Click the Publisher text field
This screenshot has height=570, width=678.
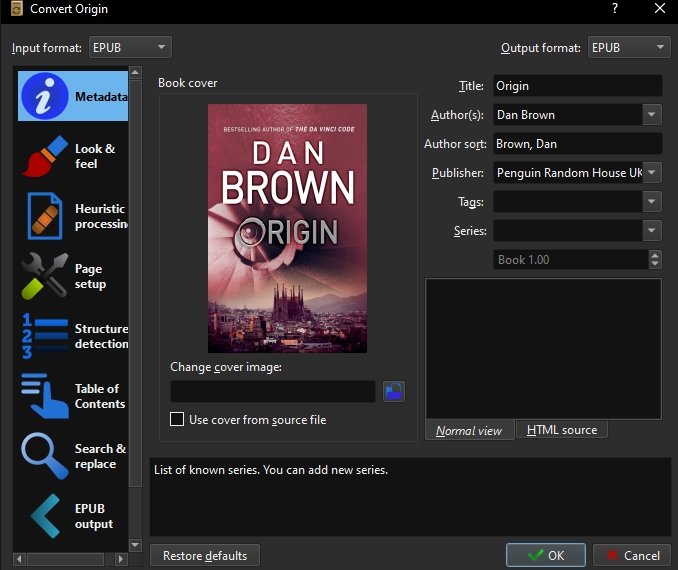568,173
